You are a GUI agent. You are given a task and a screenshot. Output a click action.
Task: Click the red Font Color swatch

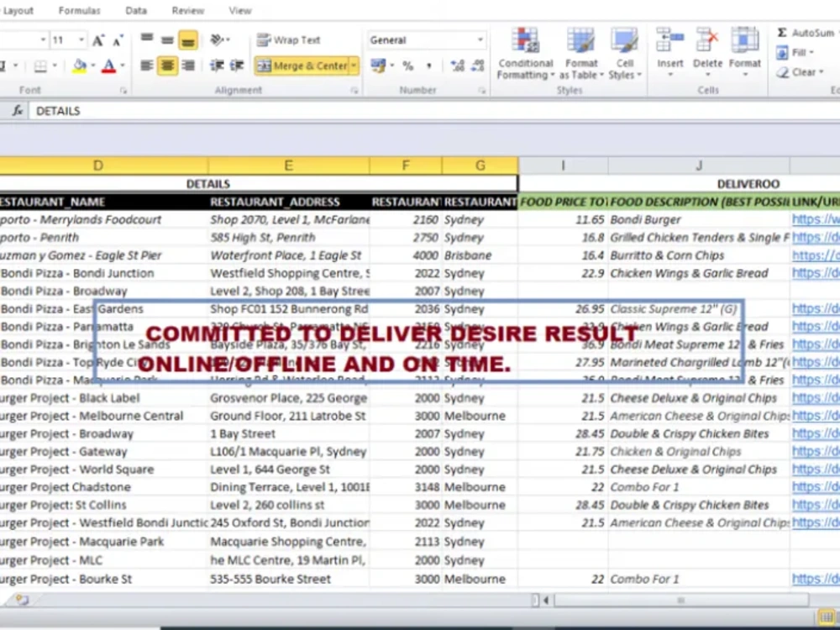click(x=108, y=66)
